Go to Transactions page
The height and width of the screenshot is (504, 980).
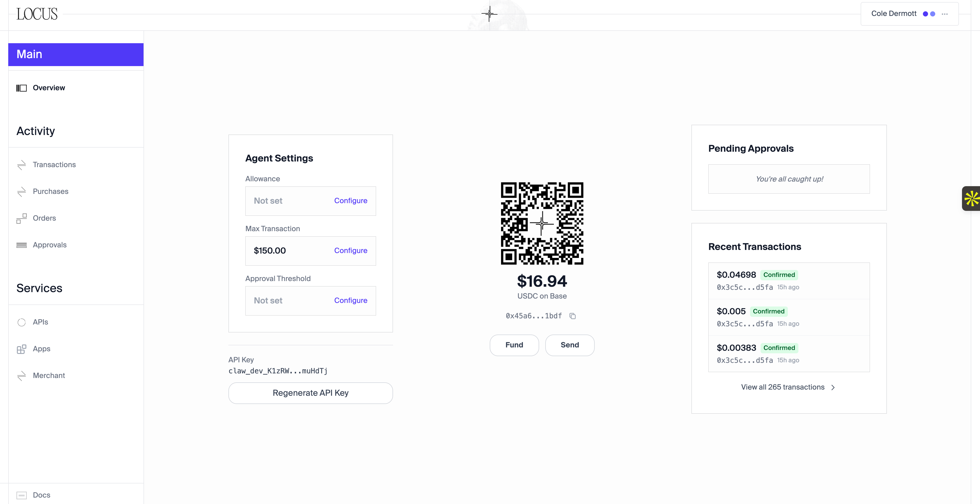click(54, 165)
